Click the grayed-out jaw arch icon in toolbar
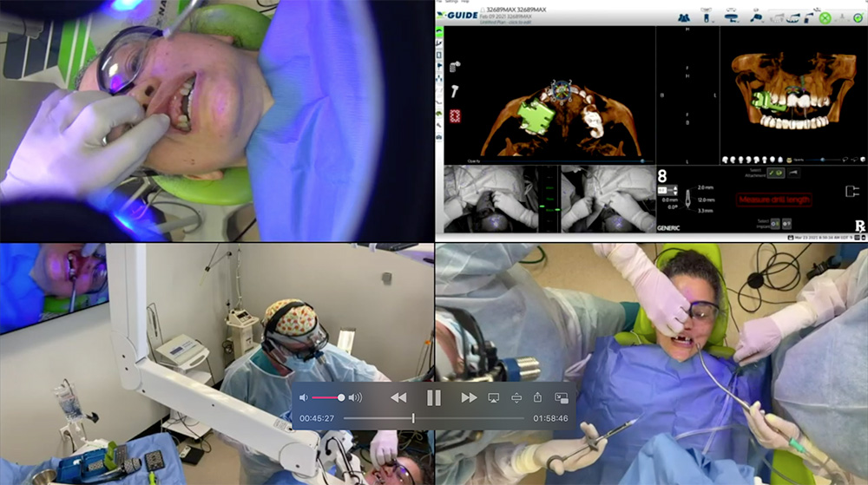The width and height of the screenshot is (868, 485). coord(777,18)
